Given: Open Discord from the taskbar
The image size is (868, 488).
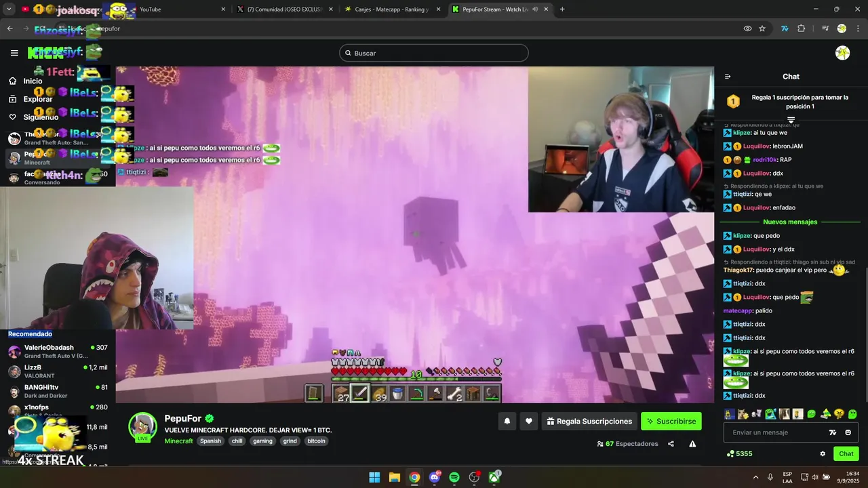Looking at the screenshot, I should pyautogui.click(x=435, y=477).
